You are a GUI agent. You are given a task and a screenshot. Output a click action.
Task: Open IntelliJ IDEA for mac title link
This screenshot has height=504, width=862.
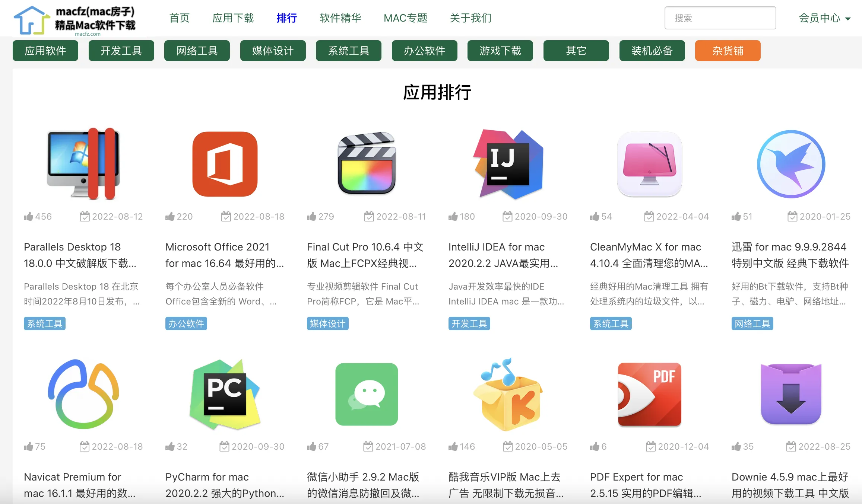point(503,255)
